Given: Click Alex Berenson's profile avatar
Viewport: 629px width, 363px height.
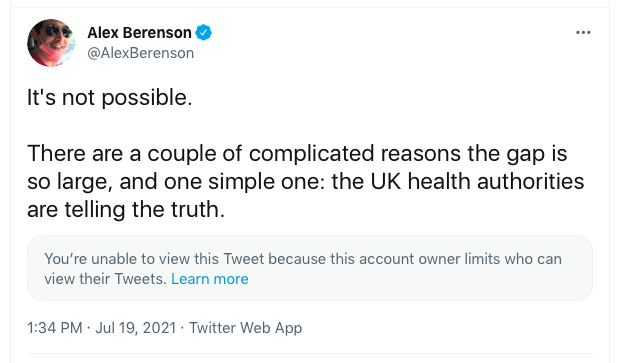Looking at the screenshot, I should pos(51,43).
